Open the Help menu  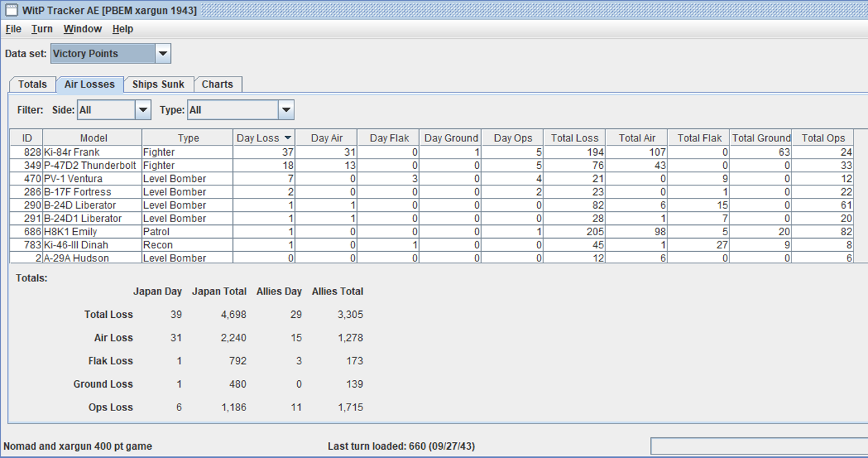point(123,29)
